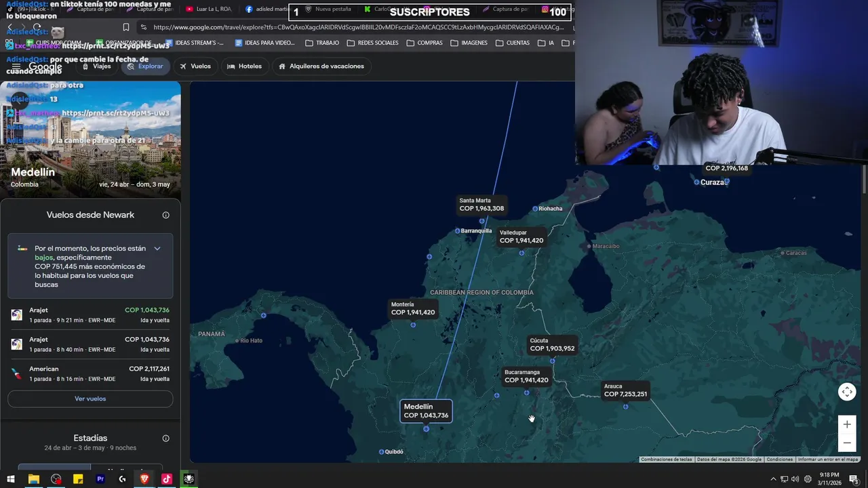Click the browser address bar URL
The height and width of the screenshot is (488, 868).
[x=358, y=27]
